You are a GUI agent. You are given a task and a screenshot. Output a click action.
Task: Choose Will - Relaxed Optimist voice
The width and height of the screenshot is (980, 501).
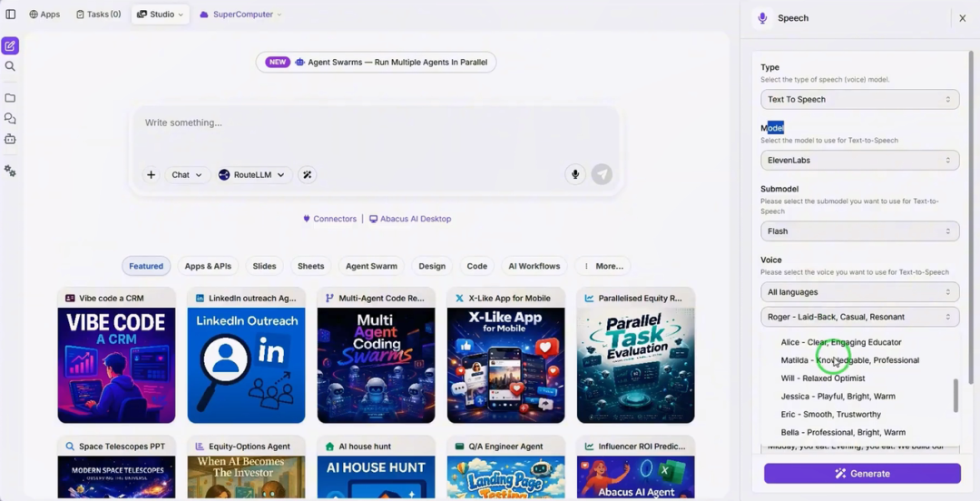(x=860, y=378)
